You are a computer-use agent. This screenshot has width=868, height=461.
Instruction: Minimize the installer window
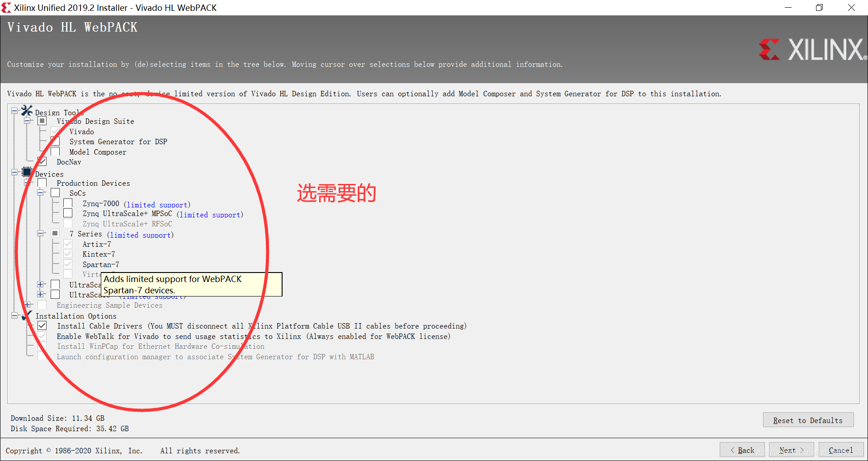tap(788, 8)
